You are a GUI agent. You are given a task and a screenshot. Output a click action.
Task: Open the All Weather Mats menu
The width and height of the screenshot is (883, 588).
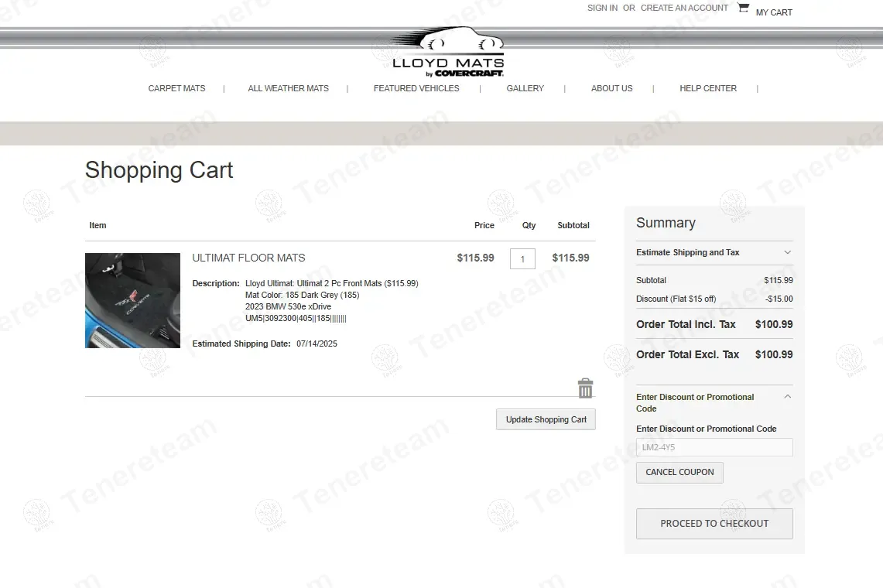[288, 88]
